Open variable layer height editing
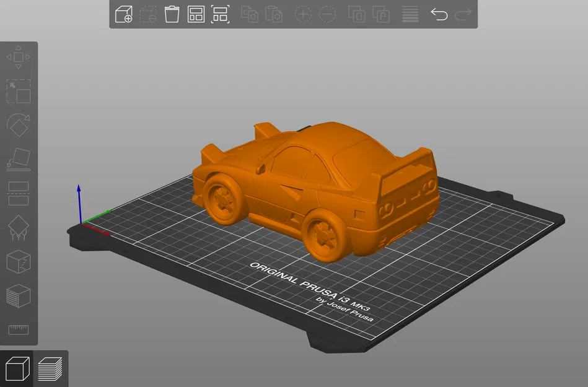Screen dimensions: 588x387 point(410,14)
